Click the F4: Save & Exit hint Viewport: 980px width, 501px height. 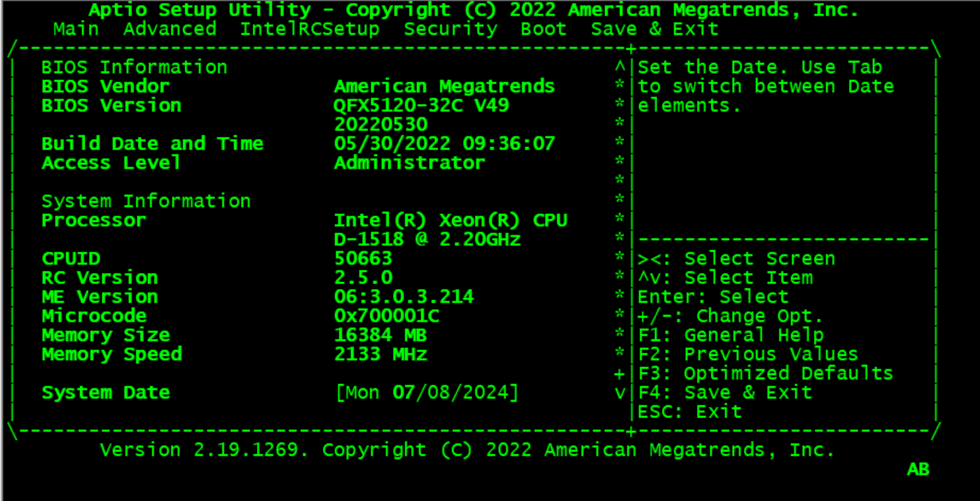[x=725, y=393]
